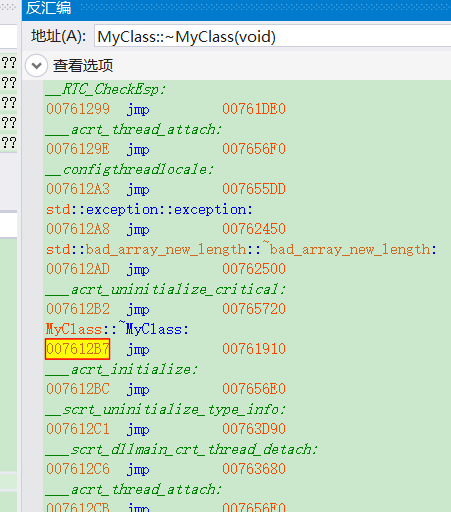Viewport: 451px width, 512px height.
Task: Select address 007612C1
Action: [x=78, y=429]
